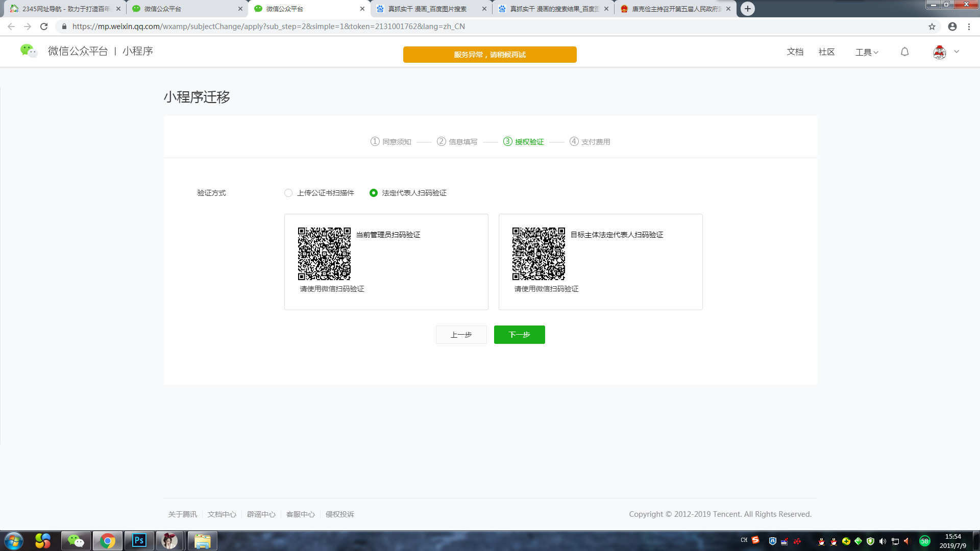Click the orange 服务异常 notice banner

[x=489, y=55]
